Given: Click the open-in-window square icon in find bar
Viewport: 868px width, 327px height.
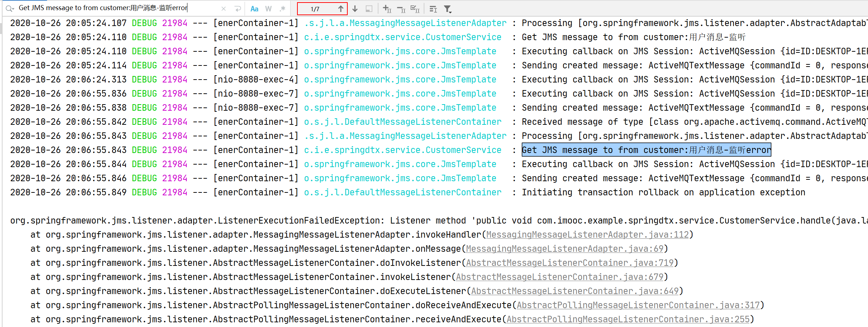Looking at the screenshot, I should tap(369, 9).
